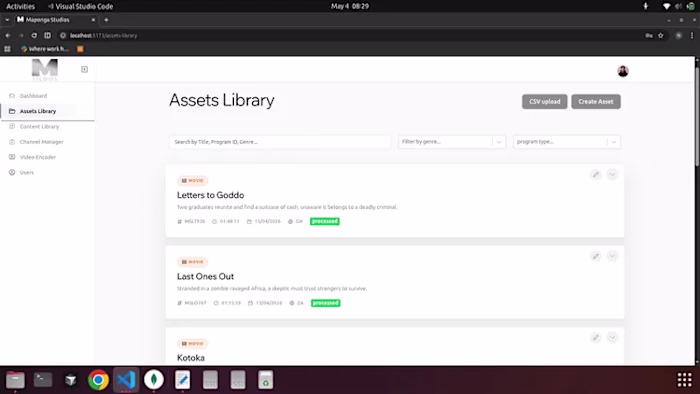Click the CSV upload button
700x394 pixels.
545,102
